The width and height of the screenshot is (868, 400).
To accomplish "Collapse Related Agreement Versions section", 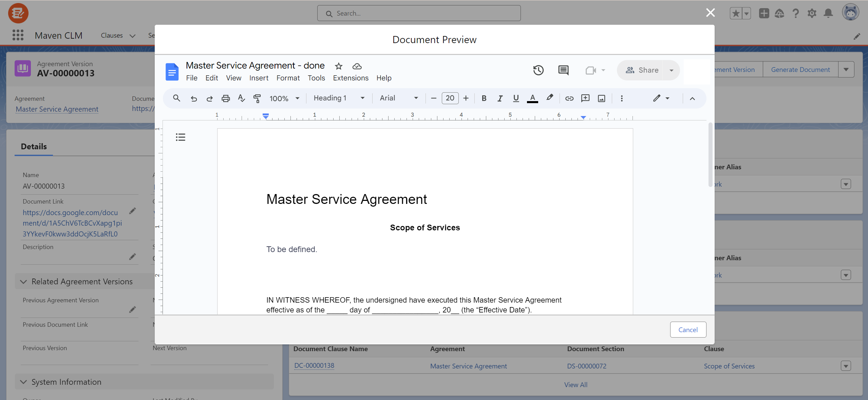I will 23,282.
